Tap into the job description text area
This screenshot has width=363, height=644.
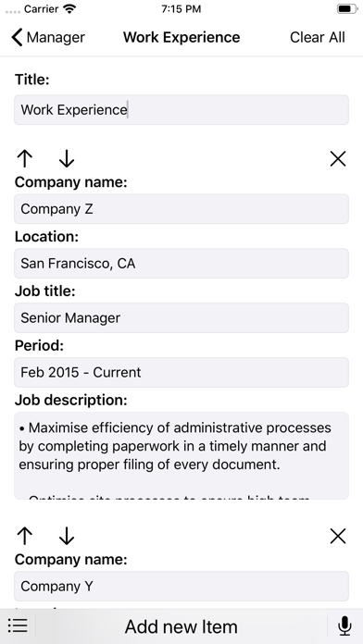(x=181, y=456)
